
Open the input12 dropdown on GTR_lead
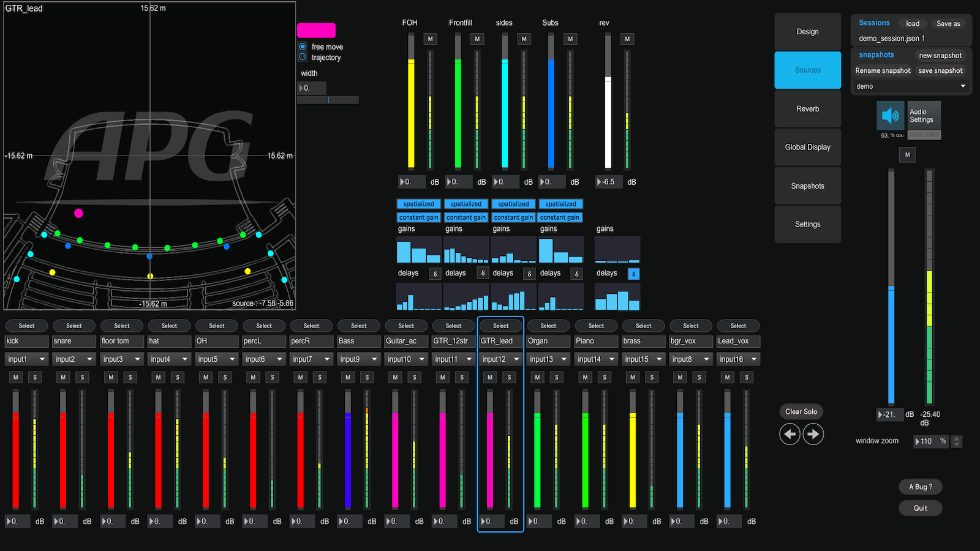[x=500, y=359]
